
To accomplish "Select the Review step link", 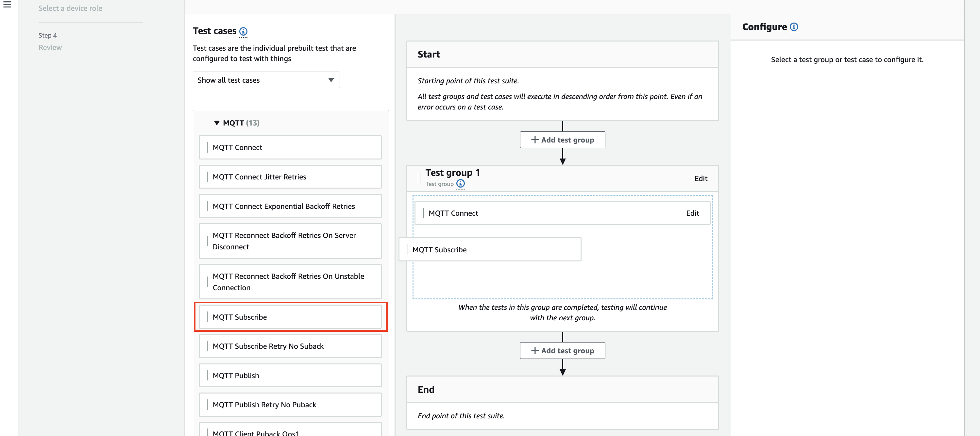I will tap(50, 48).
